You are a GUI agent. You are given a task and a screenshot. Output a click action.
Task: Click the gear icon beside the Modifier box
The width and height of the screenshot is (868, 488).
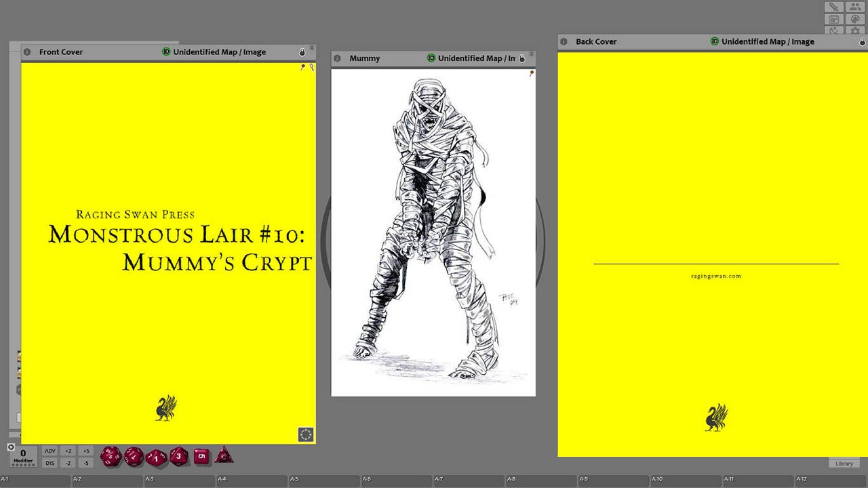tap(10, 447)
